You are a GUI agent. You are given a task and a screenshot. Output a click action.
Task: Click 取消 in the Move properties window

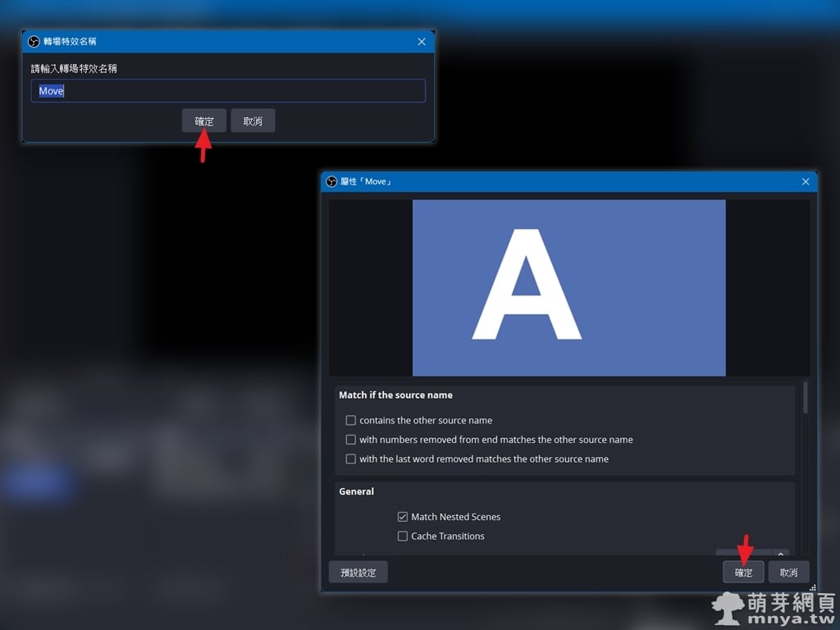click(788, 573)
